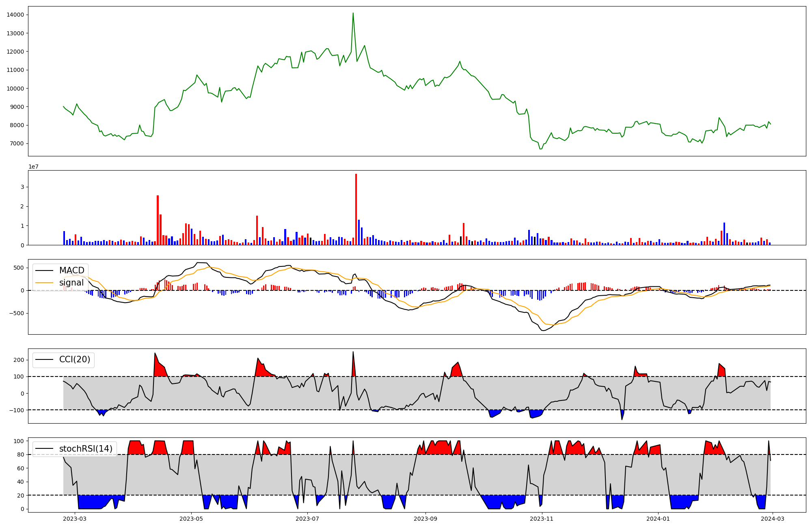
Task: Click the 2023-03 date axis label
Action: [x=75, y=519]
